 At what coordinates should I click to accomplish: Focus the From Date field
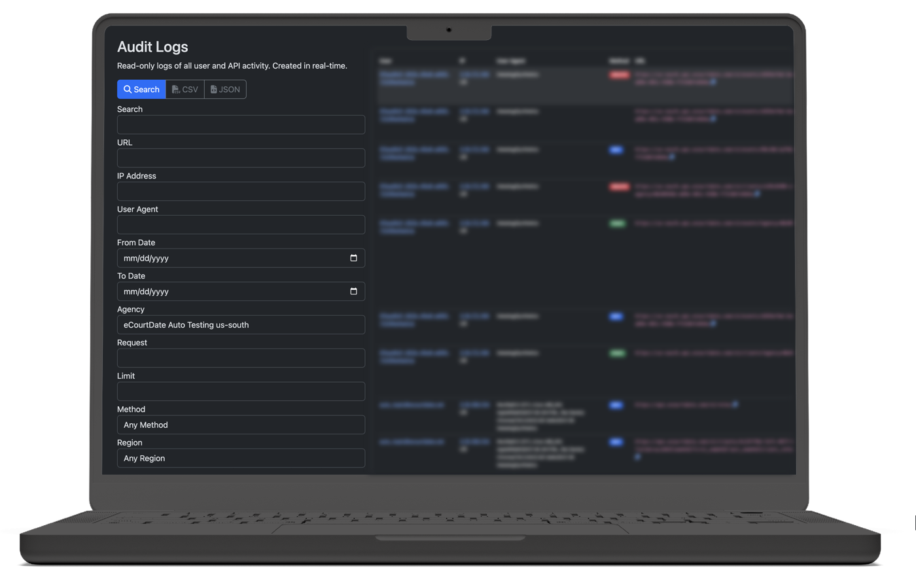pyautogui.click(x=241, y=258)
